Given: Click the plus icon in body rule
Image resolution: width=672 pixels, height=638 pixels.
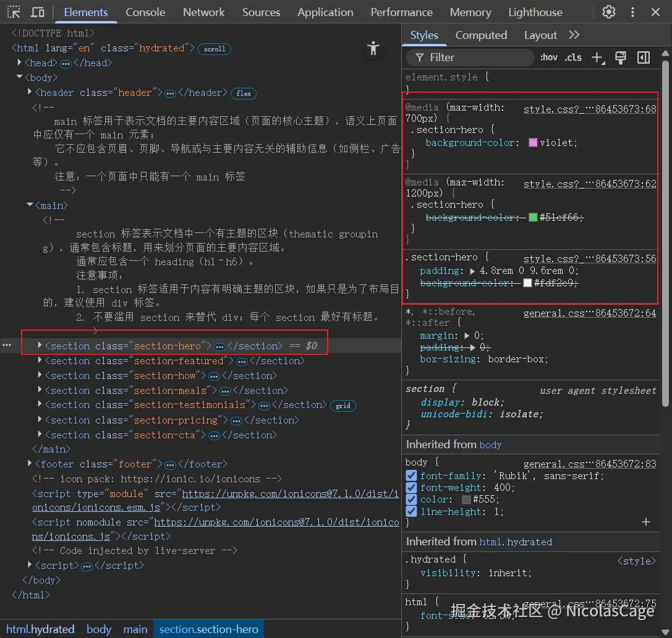Looking at the screenshot, I should point(646,522).
